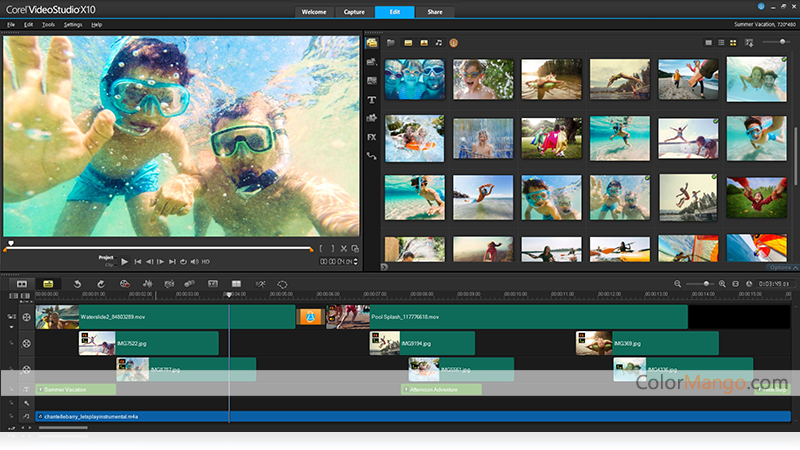Expand the video track options arrow
The image size is (800, 450).
(x=11, y=327)
